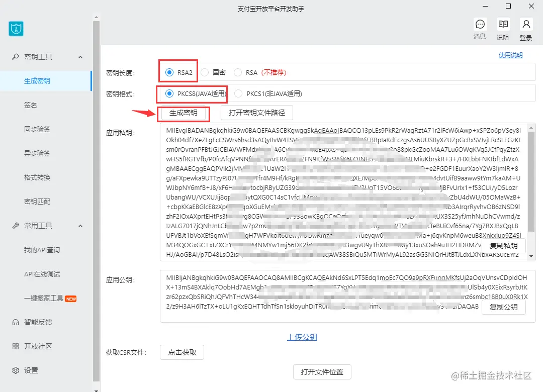Click the 生成密钥 generate button
Image resolution: width=543 pixels, height=392 pixels.
183,113
